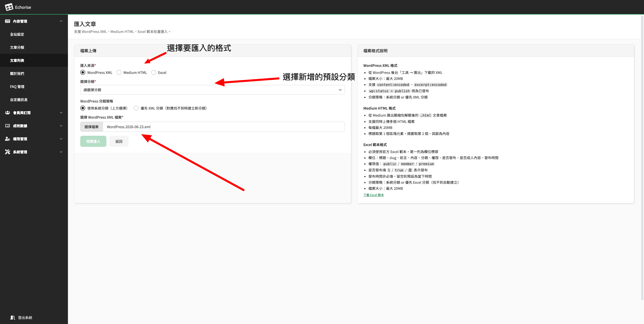Click the 選擇 WordPress XML 檔案 label
The width and height of the screenshot is (644, 324).
pyautogui.click(x=102, y=117)
